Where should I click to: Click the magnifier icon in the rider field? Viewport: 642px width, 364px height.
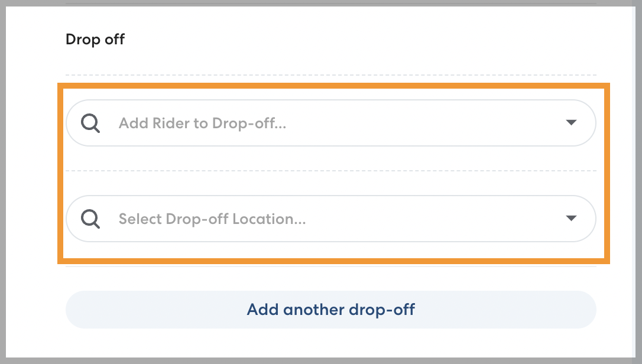click(x=90, y=123)
